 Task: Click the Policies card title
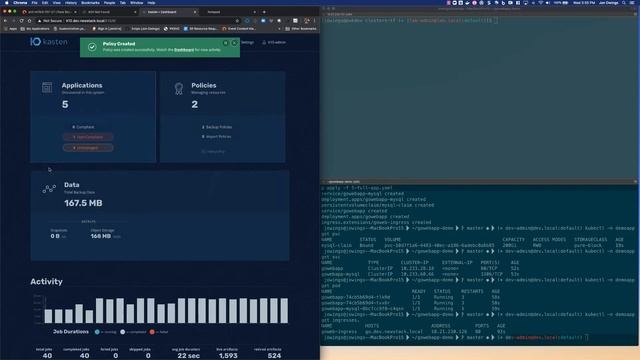tap(204, 85)
